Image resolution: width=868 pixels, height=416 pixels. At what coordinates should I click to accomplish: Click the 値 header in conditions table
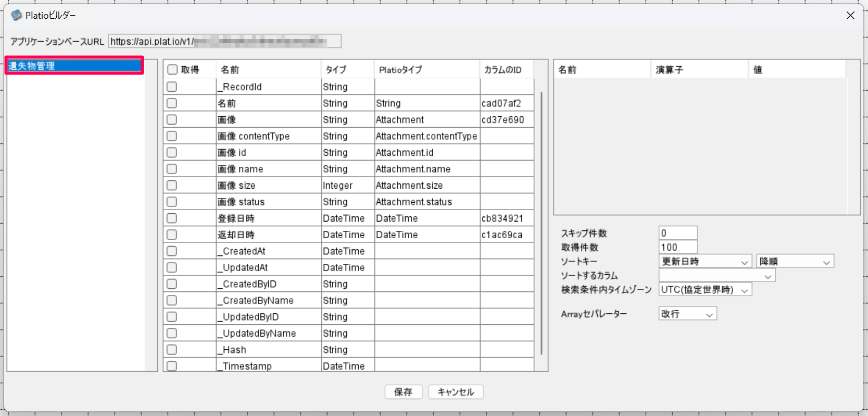coord(797,70)
